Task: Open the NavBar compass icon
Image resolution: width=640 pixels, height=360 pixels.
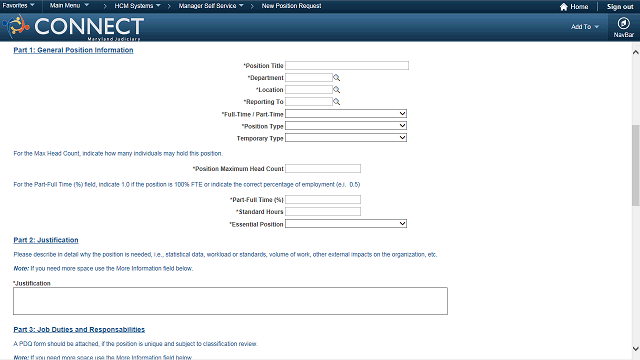Action: (x=623, y=23)
